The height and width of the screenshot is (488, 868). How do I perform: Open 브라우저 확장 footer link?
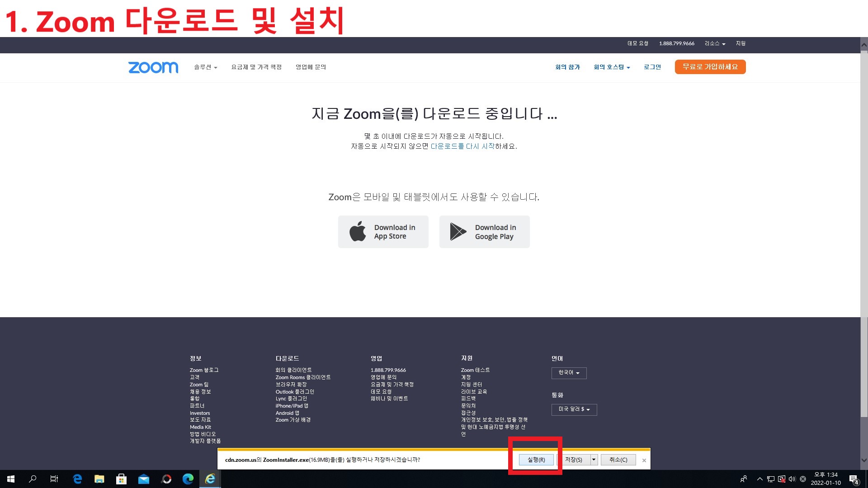pyautogui.click(x=291, y=385)
